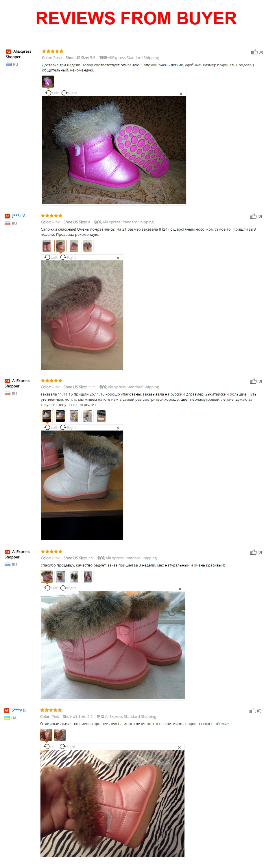Open J***a V. reviewer profile

[x=19, y=216]
